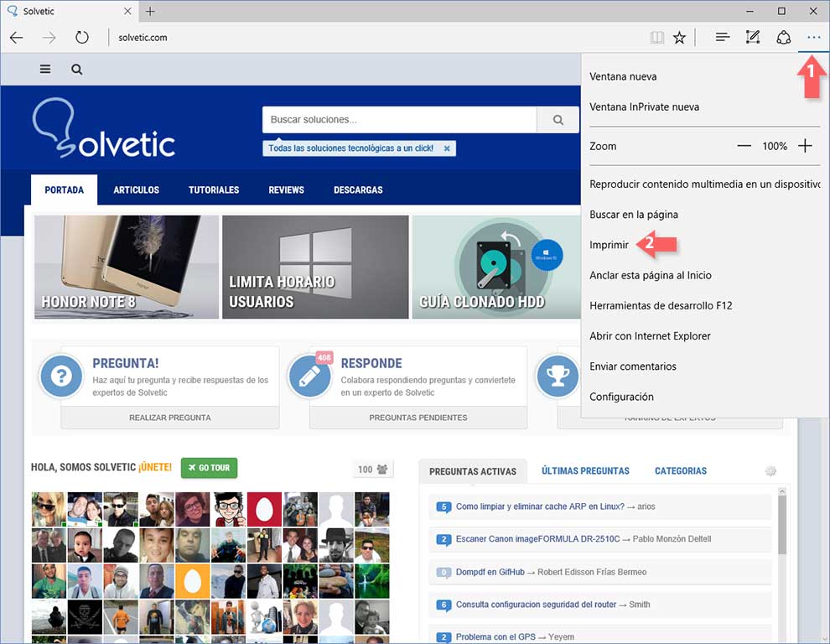Decrease zoom with the minus button

pyautogui.click(x=744, y=146)
